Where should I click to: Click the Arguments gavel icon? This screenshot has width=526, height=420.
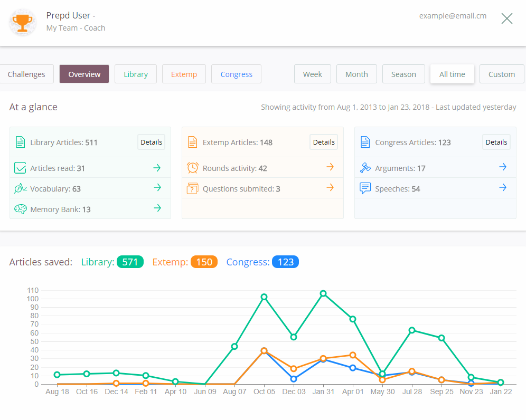[x=365, y=168]
